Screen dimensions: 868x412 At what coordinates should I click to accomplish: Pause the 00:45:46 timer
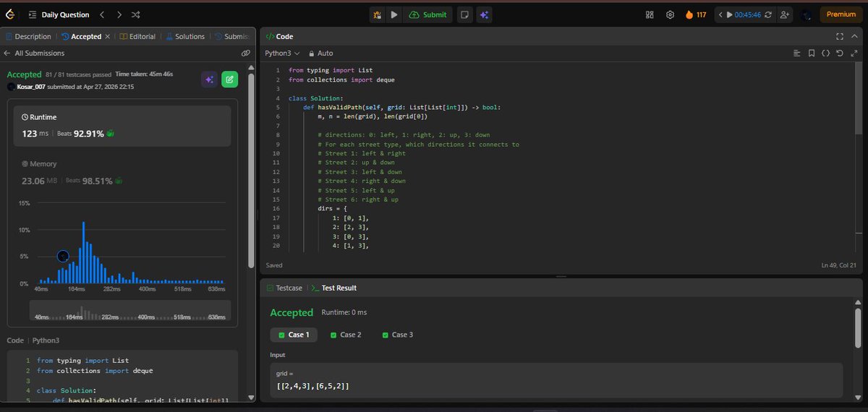pyautogui.click(x=729, y=14)
